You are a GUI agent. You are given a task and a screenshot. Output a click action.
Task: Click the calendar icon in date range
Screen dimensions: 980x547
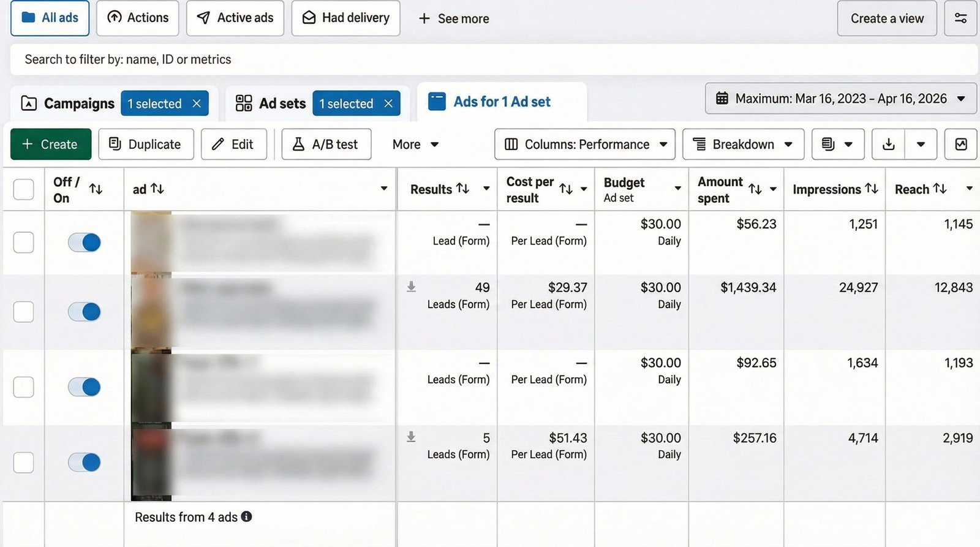pos(722,98)
